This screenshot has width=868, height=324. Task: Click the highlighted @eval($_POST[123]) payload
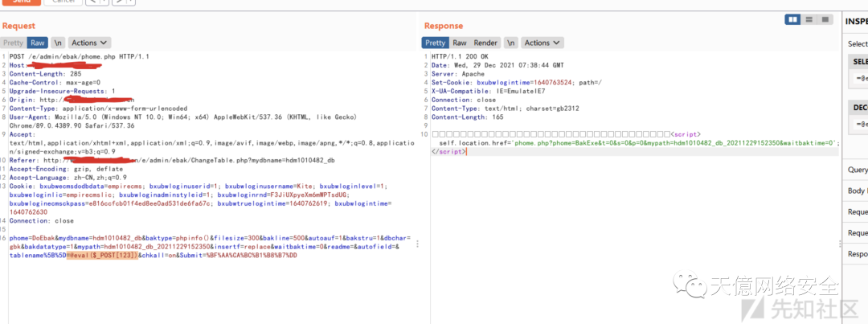pos(102,256)
